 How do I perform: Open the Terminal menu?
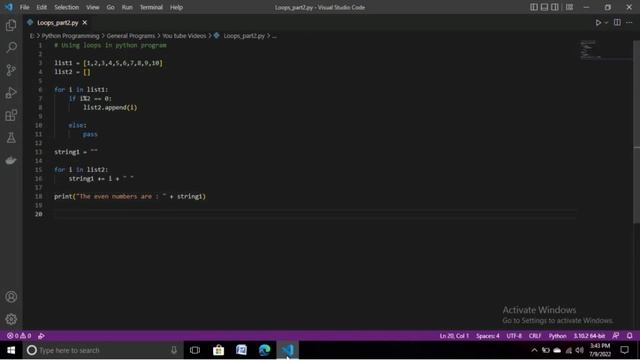pos(151,7)
